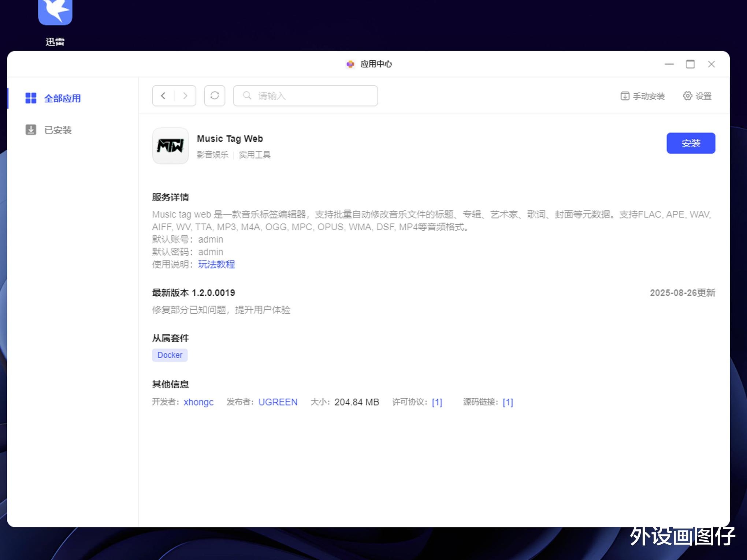Open the Xunlei desktop icon
Viewport: 747px width, 560px height.
click(55, 15)
